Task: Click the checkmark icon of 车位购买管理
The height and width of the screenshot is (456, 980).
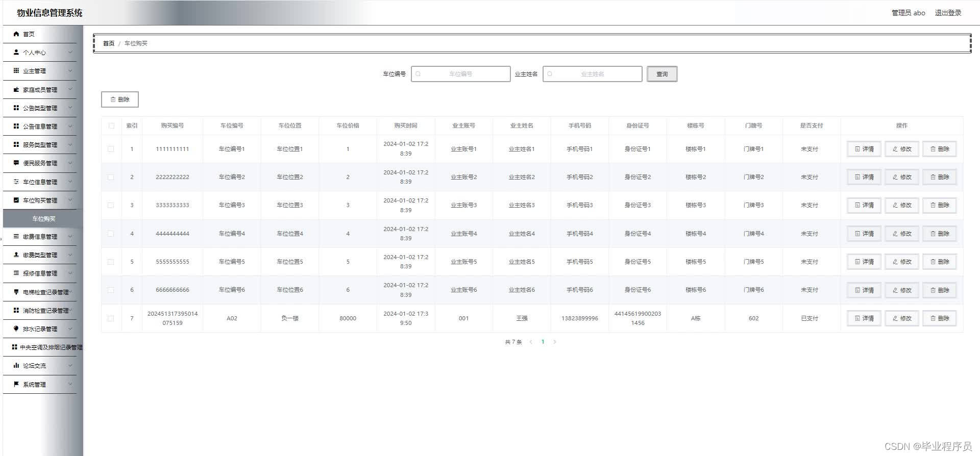Action: [x=16, y=200]
